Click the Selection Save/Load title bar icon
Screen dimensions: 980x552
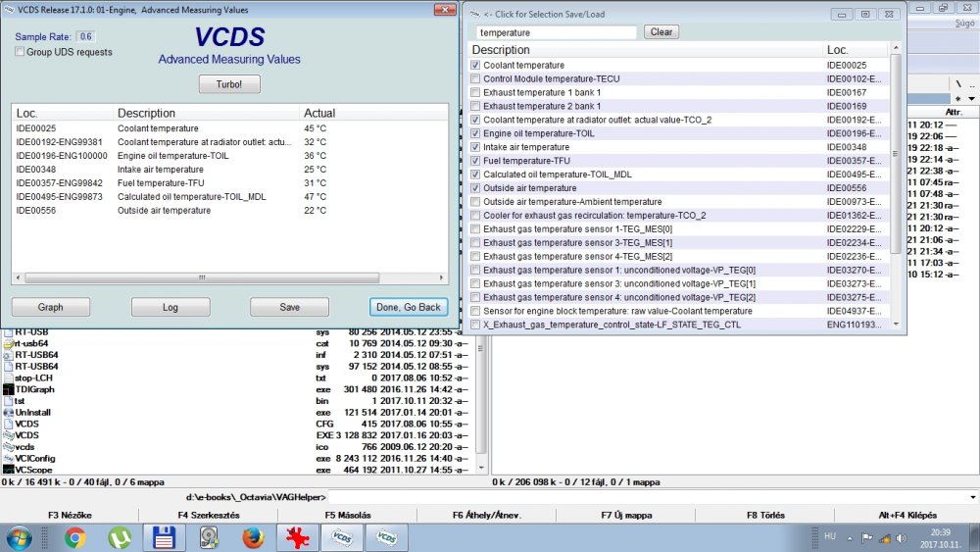474,14
